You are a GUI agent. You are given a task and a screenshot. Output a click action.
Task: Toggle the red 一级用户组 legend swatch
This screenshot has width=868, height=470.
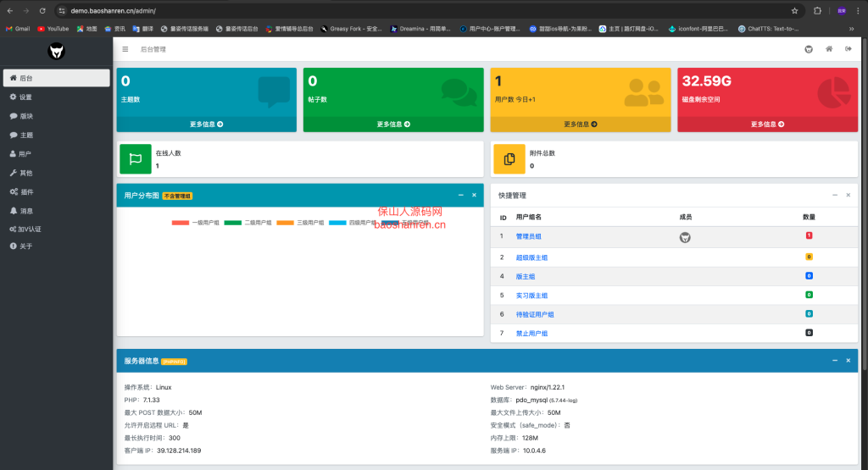(181, 223)
